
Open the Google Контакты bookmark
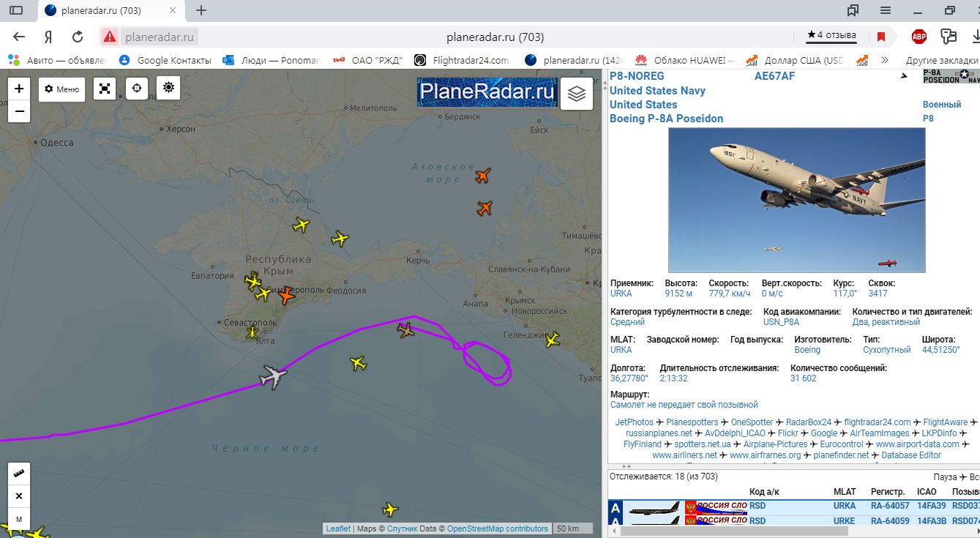tap(165, 60)
